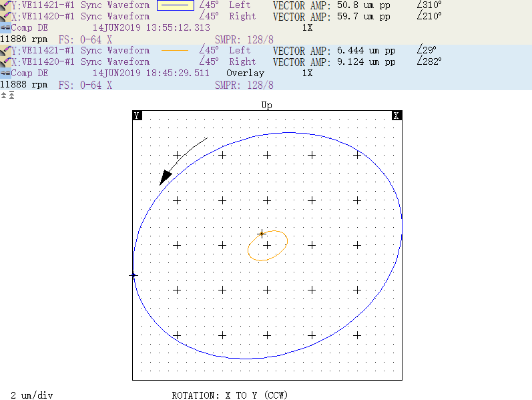Image resolution: width=532 pixels, height=400 pixels.
Task: Click timestamp "14JUN2019 13:55:12.313"
Action: [x=152, y=27]
